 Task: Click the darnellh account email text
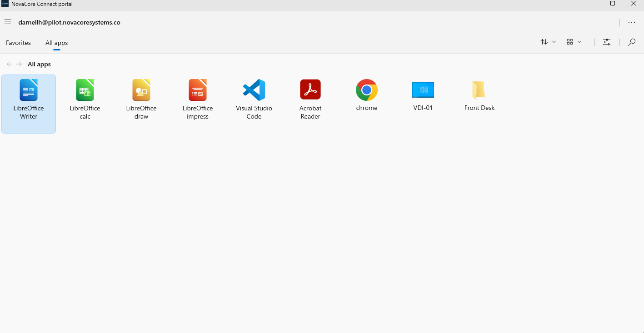click(69, 22)
